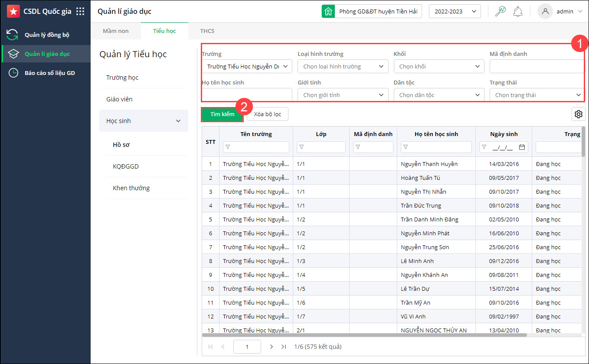Open the analytics search icon in header
Screen dimensions: 589x364
pyautogui.click(x=500, y=12)
